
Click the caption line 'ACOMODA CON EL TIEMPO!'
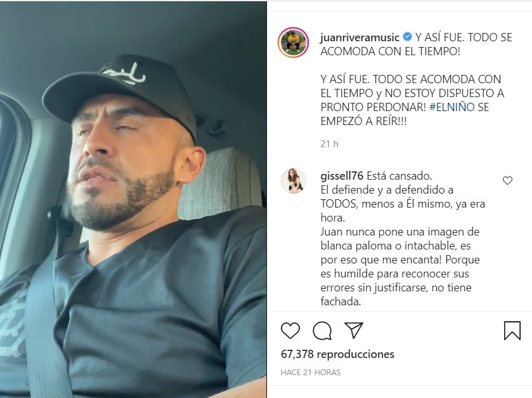point(390,51)
